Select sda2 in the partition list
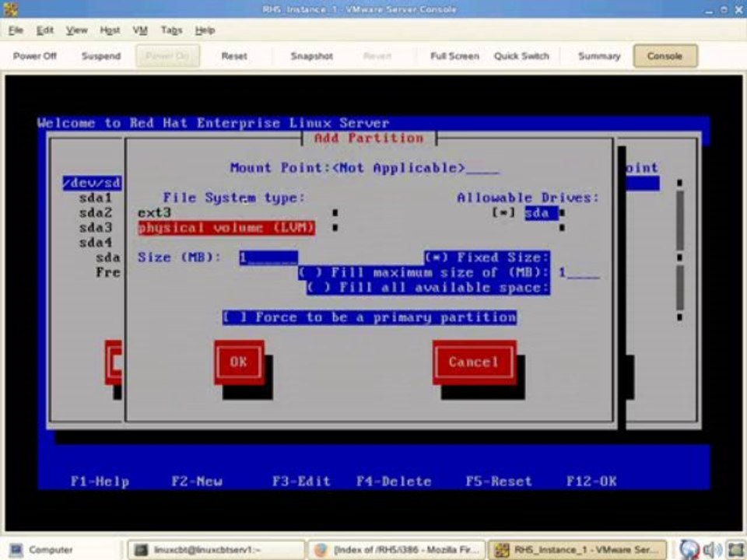This screenshot has width=747, height=560. coord(95,212)
